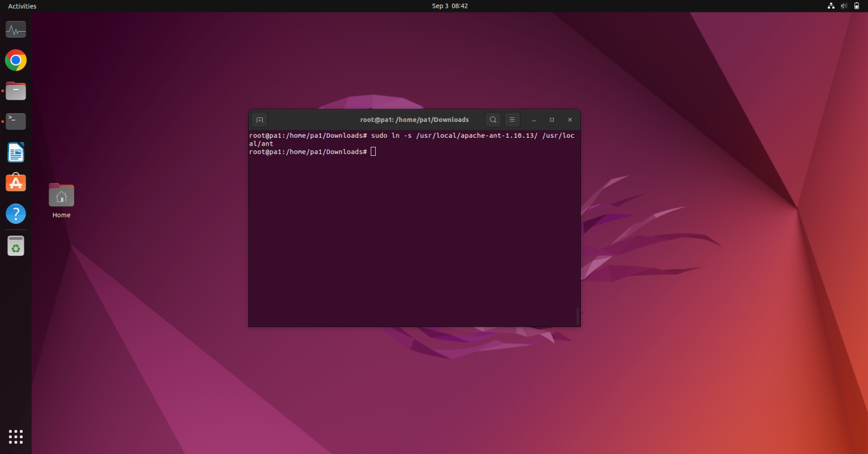The image size is (868, 454).
Task: Open the terminal hamburger menu
Action: [512, 120]
